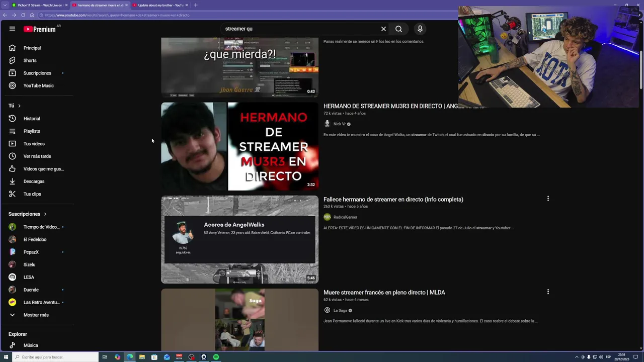
Task: Click the YouTube Premium logo
Action: [40, 29]
